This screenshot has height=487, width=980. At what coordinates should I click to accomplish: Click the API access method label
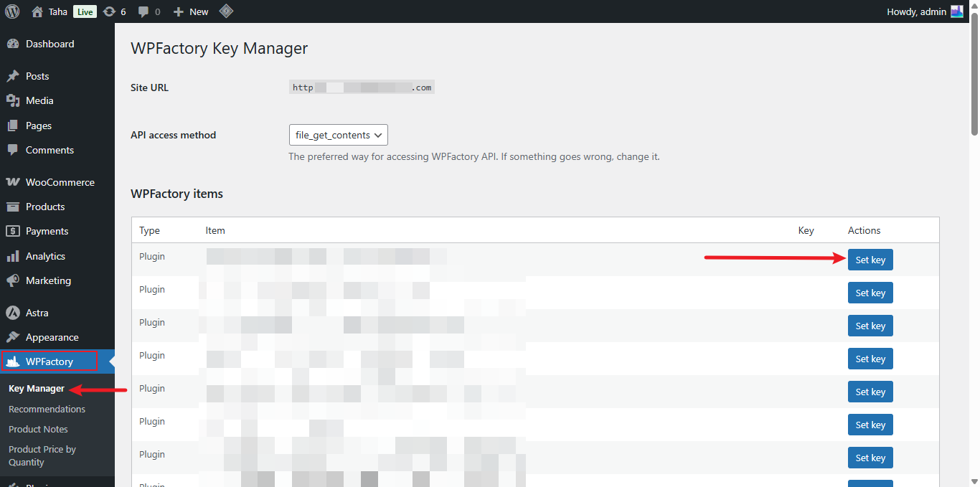click(x=173, y=135)
